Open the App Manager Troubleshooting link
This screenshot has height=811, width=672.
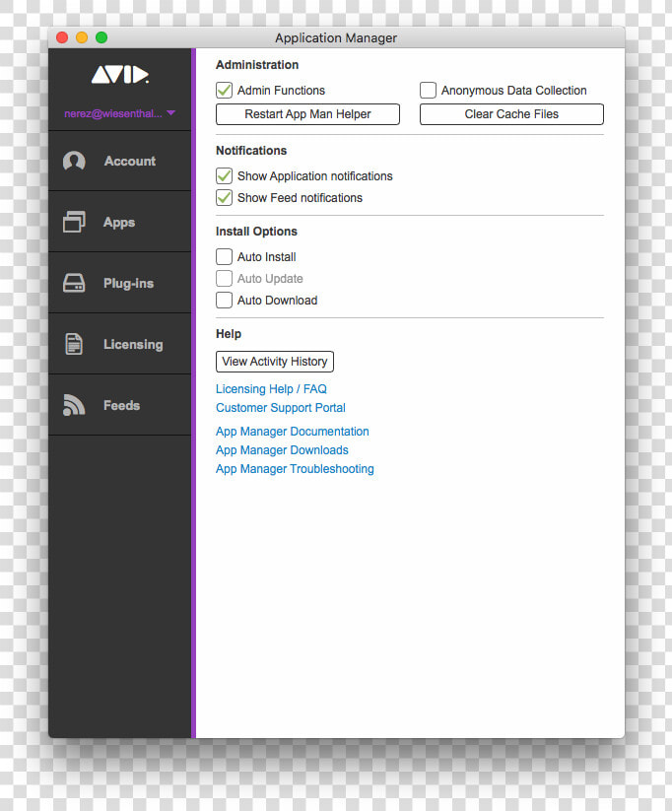point(295,469)
